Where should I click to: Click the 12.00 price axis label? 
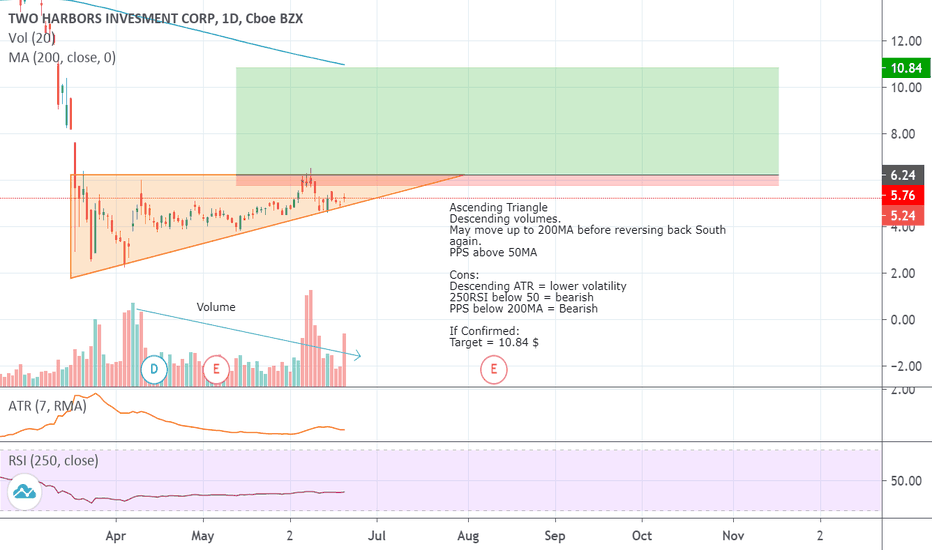[906, 41]
